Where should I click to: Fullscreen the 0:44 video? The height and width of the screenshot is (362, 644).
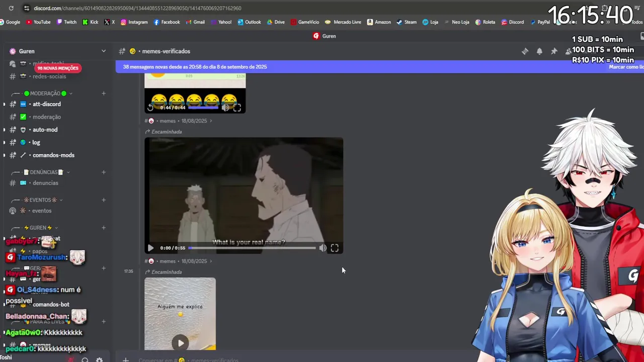(237, 107)
